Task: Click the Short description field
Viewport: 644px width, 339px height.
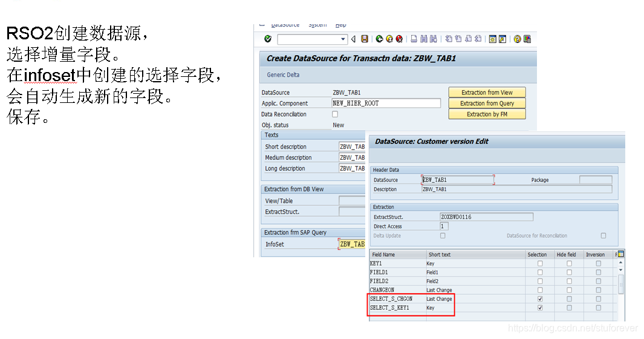Action: (x=352, y=146)
